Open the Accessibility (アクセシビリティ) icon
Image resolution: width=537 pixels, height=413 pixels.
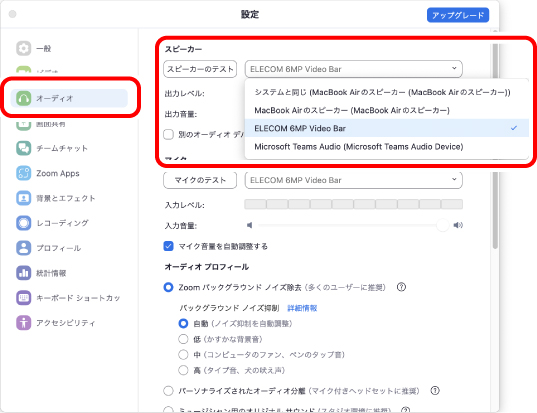click(23, 323)
